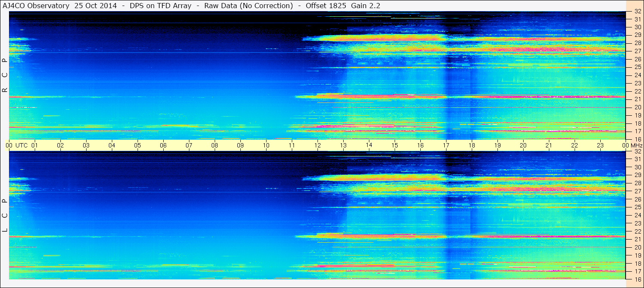This screenshot has height=288, width=644.
Task: Click the 07 hour time marker
Action: point(189,145)
